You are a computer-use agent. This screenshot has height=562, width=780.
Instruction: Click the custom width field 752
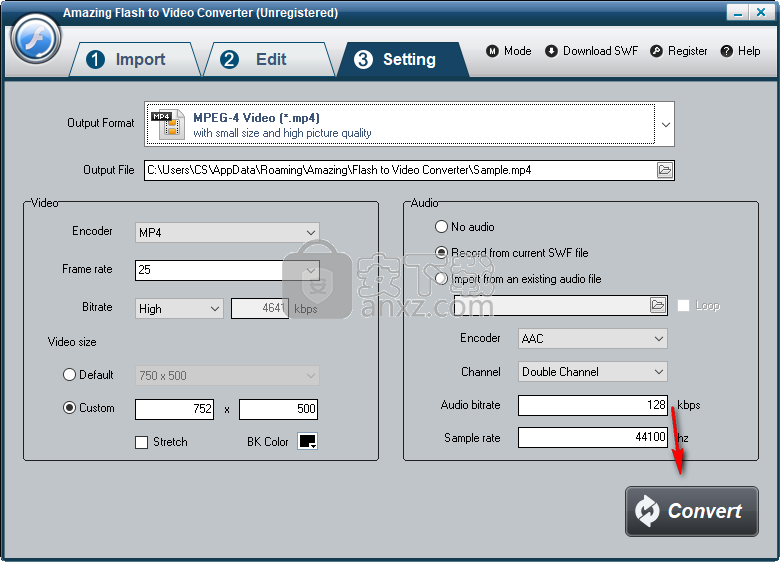coord(175,409)
